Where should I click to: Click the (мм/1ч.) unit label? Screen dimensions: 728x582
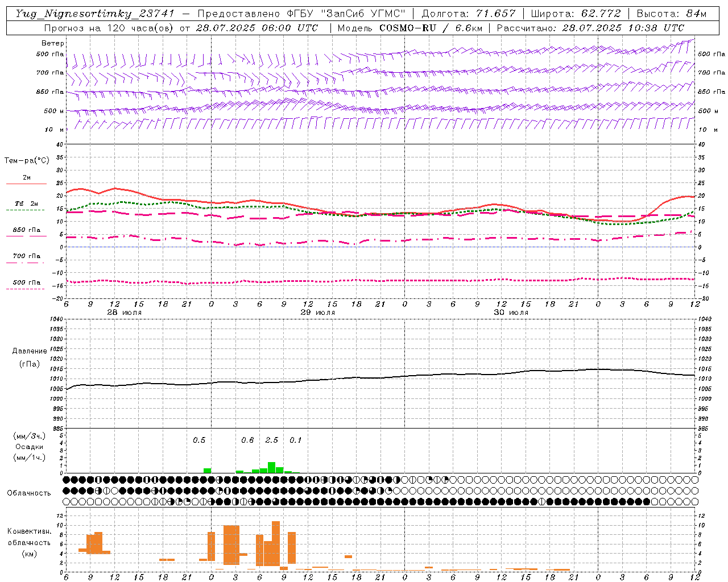click(30, 458)
